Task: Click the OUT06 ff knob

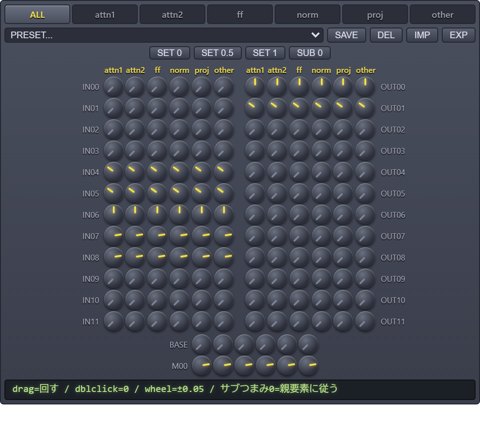Action: [x=299, y=215]
